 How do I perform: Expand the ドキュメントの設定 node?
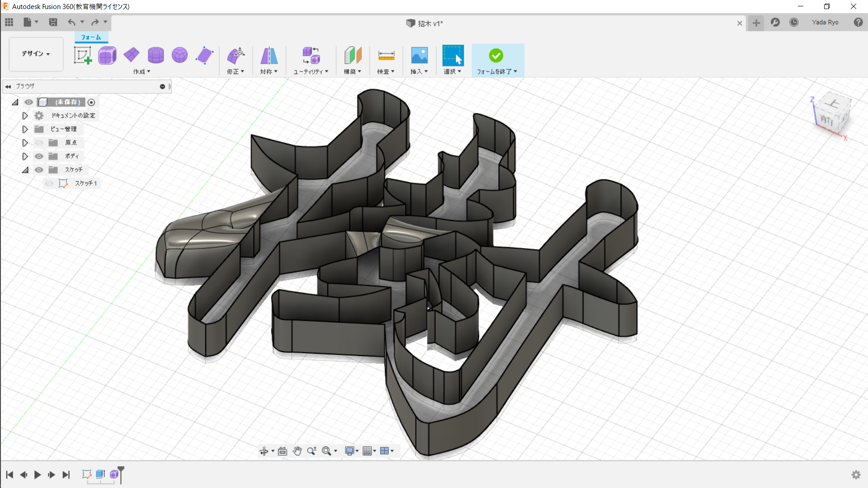[25, 116]
